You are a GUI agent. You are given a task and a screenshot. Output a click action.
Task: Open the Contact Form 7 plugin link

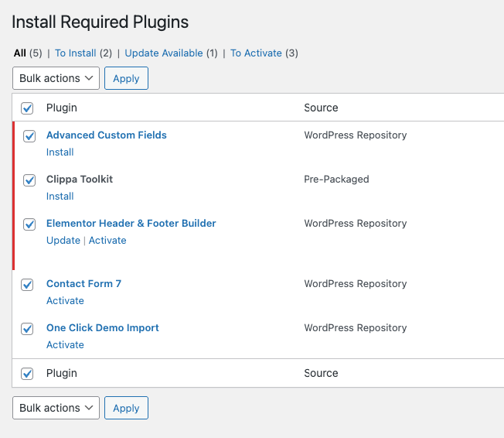pyautogui.click(x=84, y=283)
